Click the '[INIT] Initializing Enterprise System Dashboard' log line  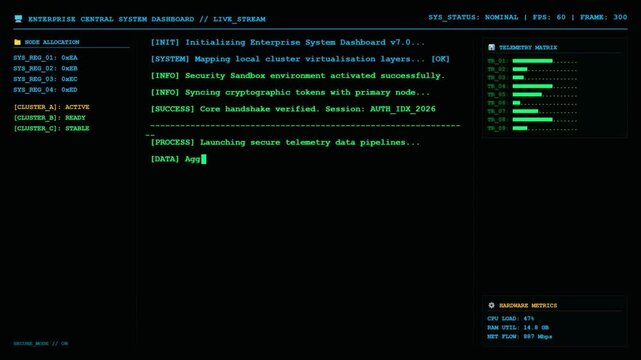tap(288, 42)
